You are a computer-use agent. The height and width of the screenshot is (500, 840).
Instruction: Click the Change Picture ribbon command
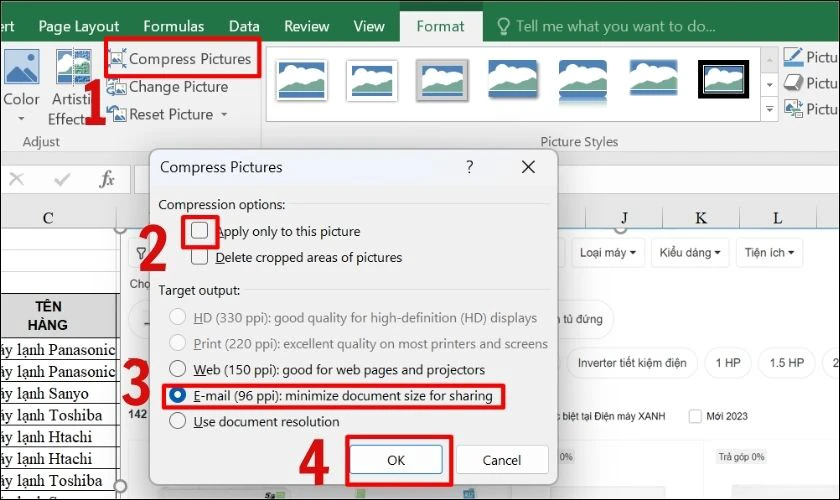[168, 87]
